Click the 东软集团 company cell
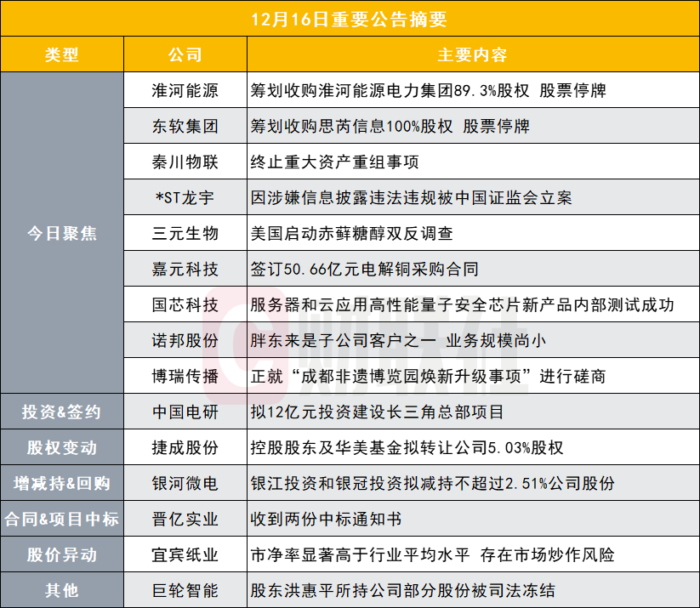Screen dimensions: 700x608 coord(185,127)
